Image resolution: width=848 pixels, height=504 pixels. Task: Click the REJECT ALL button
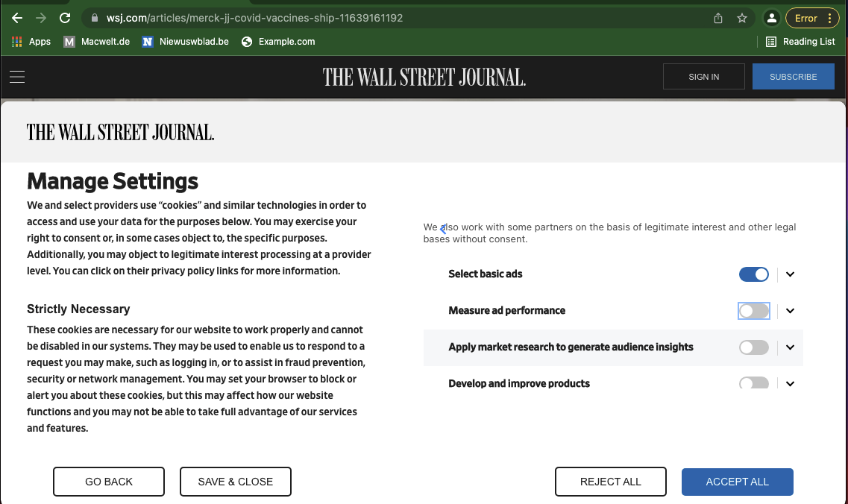[x=611, y=482]
